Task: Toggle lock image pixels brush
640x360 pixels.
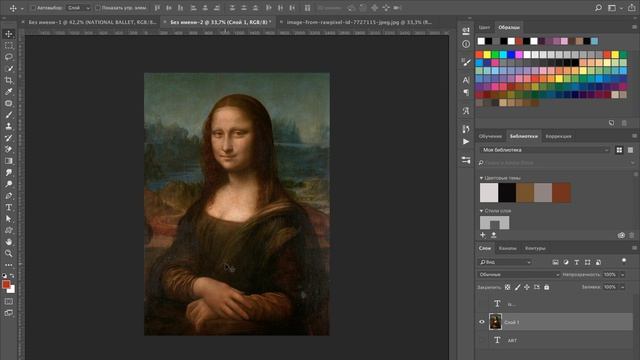Action: tap(518, 287)
